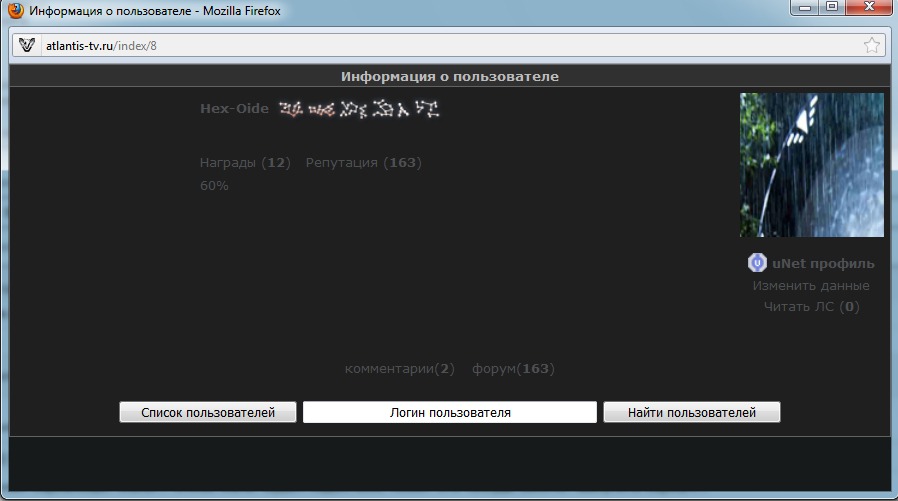Open Изменить данные link
898x501 pixels.
click(811, 285)
